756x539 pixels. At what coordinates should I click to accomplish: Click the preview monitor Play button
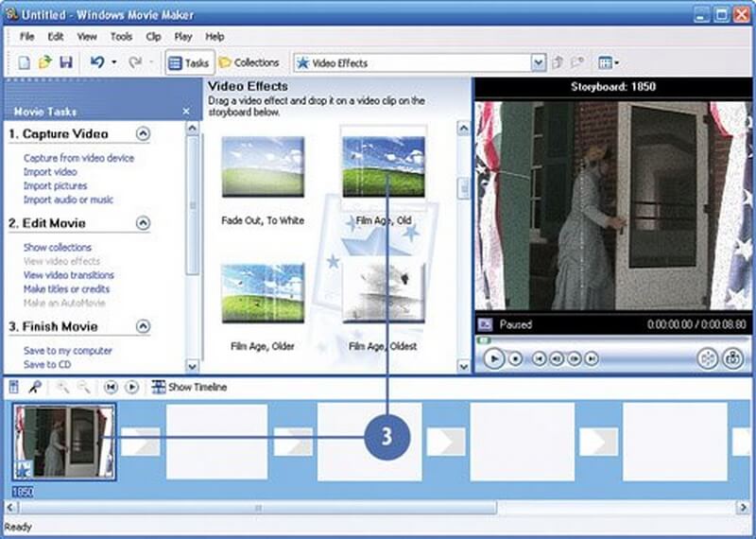click(493, 358)
